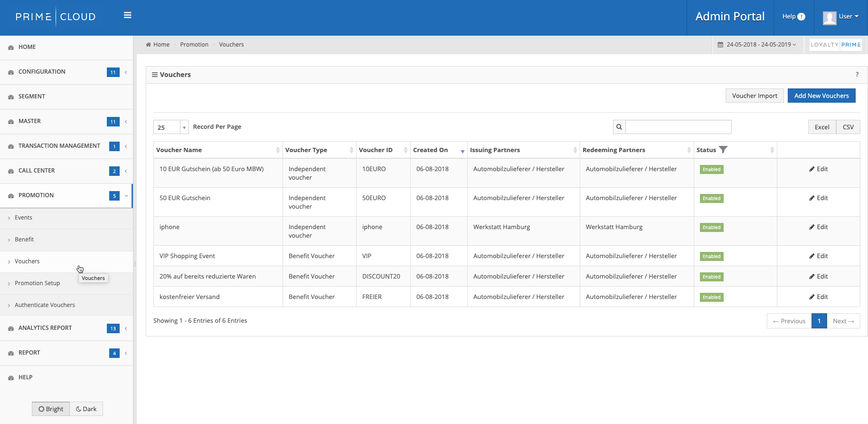The height and width of the screenshot is (424, 868).
Task: Click the Home breadcrumb house icon
Action: tap(149, 45)
